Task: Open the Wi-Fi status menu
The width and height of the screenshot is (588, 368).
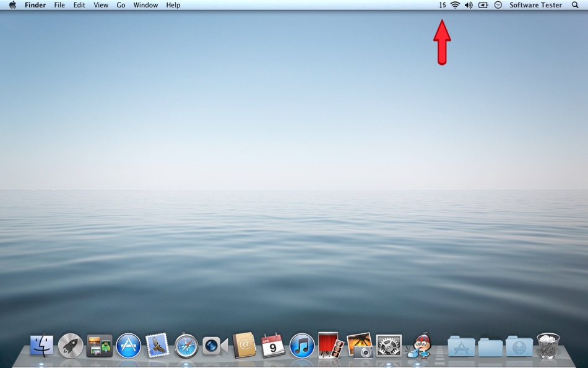Action: [x=455, y=5]
